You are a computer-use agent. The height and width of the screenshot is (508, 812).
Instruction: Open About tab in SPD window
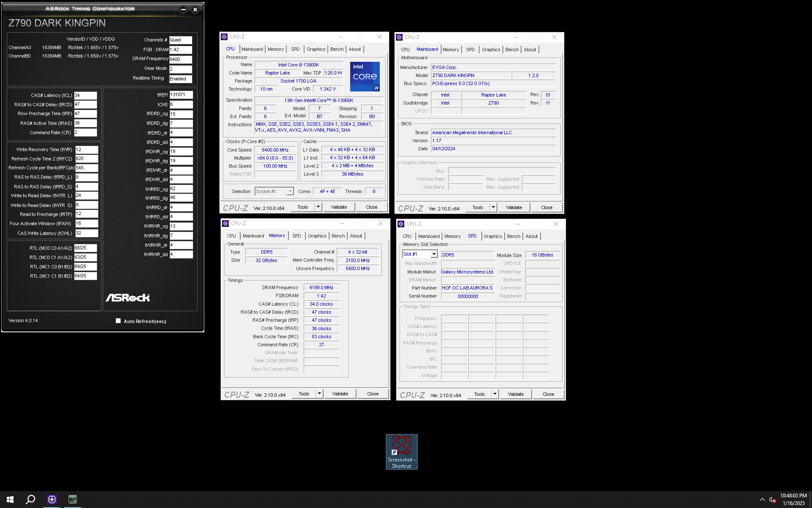pyautogui.click(x=532, y=236)
